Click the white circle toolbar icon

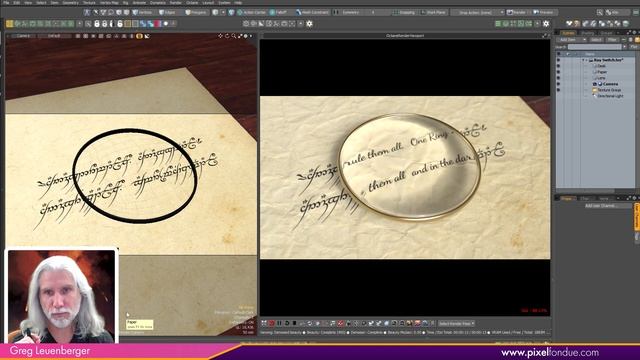tap(166, 24)
